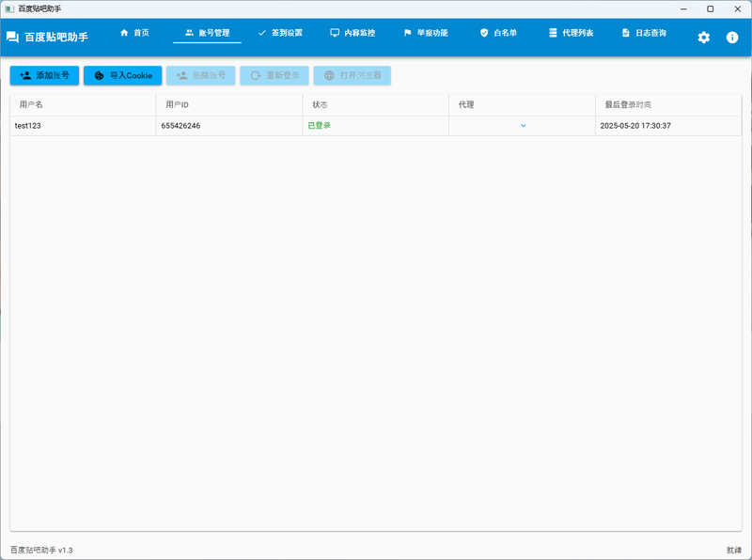View the 代理列表 tab

click(572, 33)
